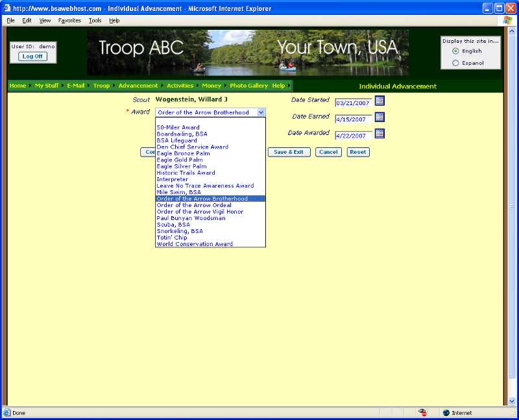The height and width of the screenshot is (420, 519).
Task: Open the site Help menu item
Action: (x=278, y=86)
